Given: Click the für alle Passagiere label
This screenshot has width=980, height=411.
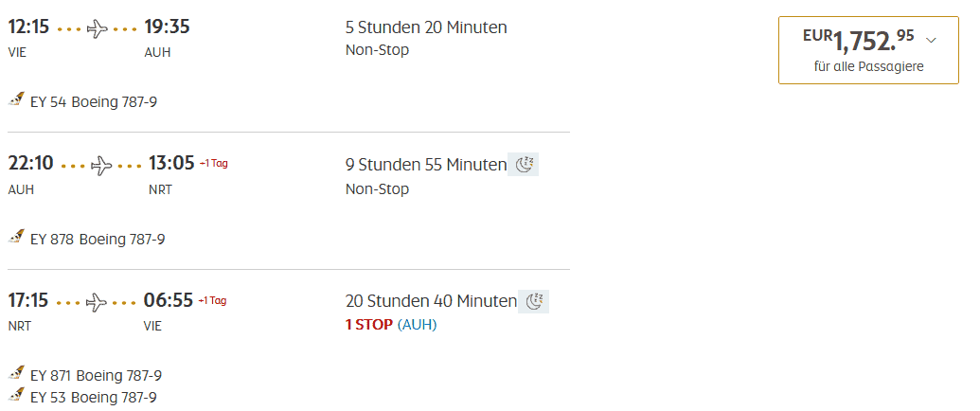Looking at the screenshot, I should click(x=868, y=66).
